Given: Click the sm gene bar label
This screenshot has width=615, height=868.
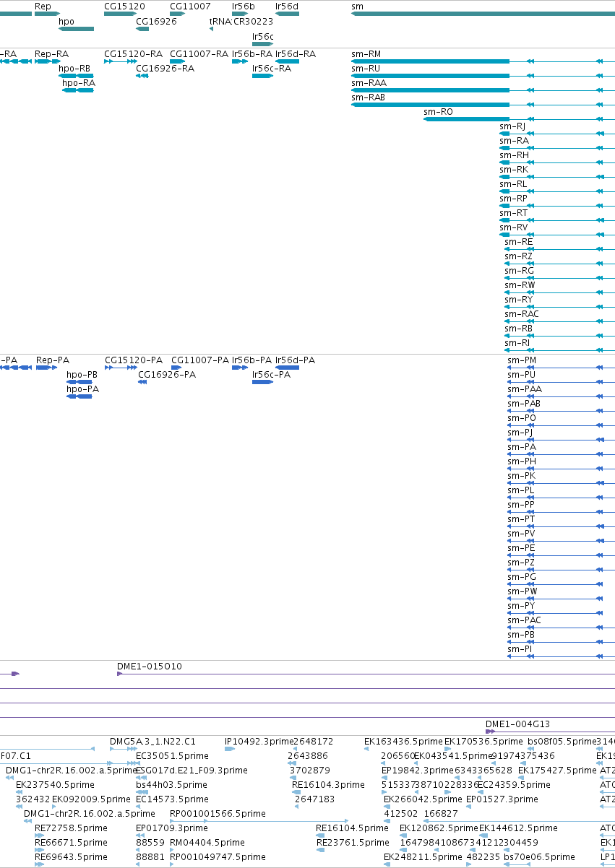Looking at the screenshot, I should [357, 6].
